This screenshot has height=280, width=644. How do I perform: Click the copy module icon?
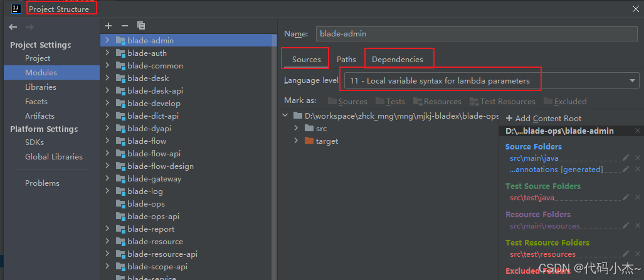141,26
